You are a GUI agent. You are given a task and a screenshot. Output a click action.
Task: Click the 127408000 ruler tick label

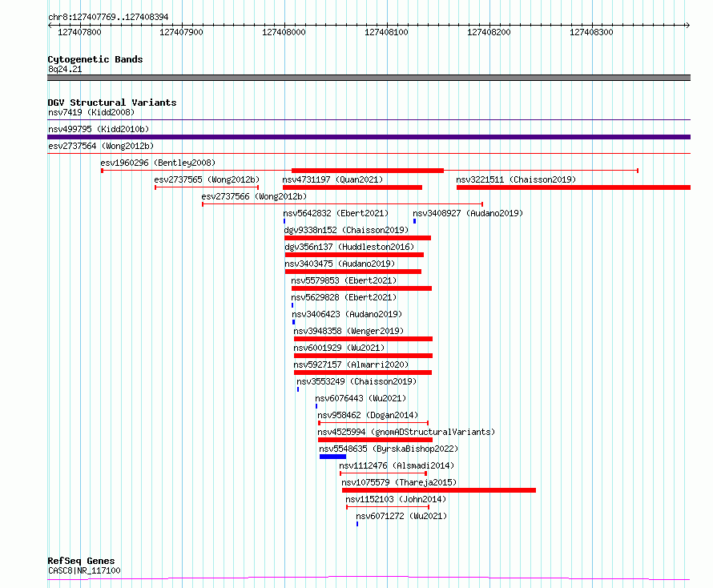pyautogui.click(x=284, y=32)
